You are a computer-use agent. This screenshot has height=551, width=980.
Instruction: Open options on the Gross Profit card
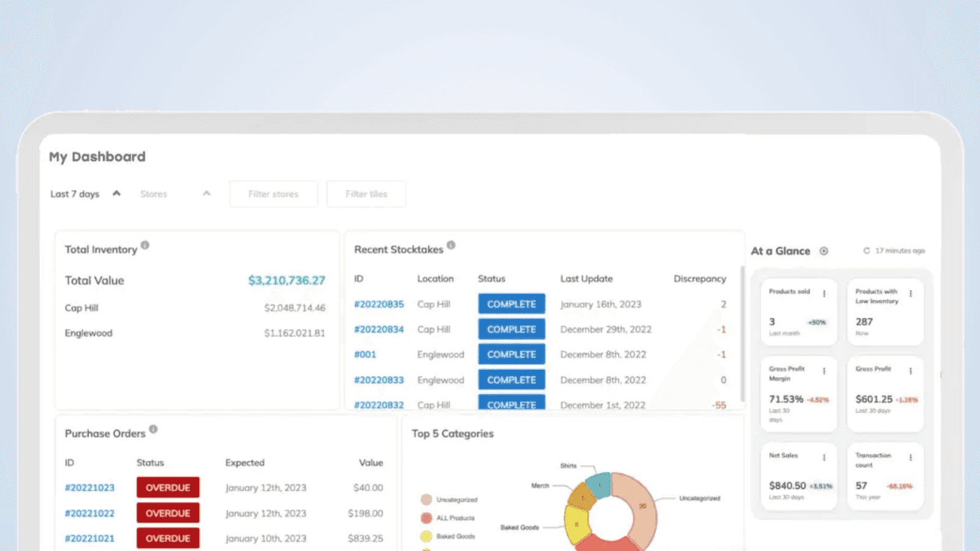pos(911,371)
